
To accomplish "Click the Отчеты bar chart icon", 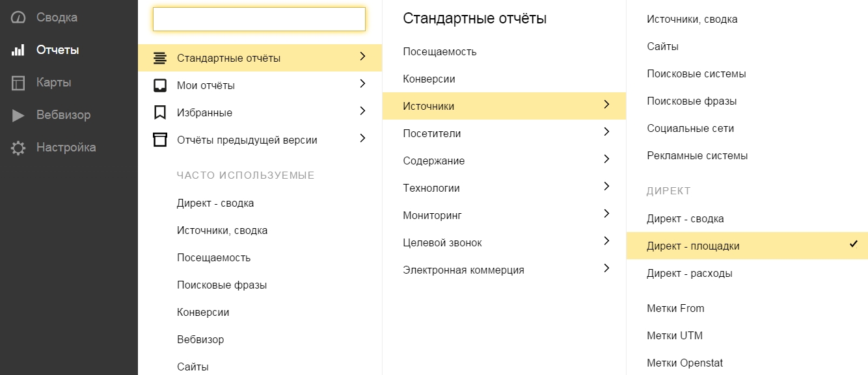I will [x=18, y=50].
